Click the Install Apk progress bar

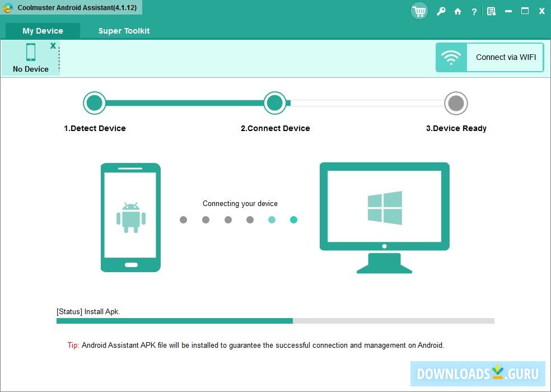[274, 320]
